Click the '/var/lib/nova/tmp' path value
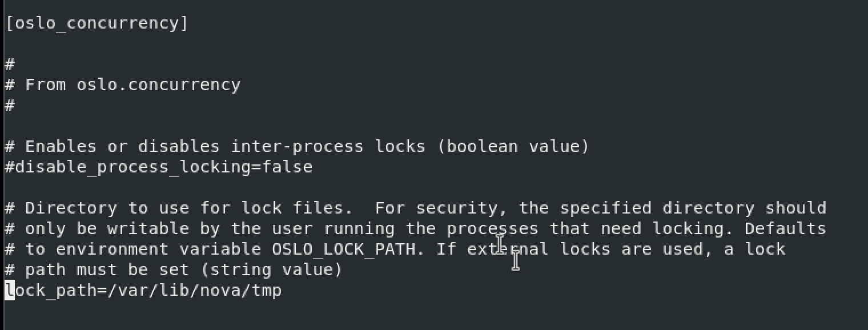 (195, 291)
